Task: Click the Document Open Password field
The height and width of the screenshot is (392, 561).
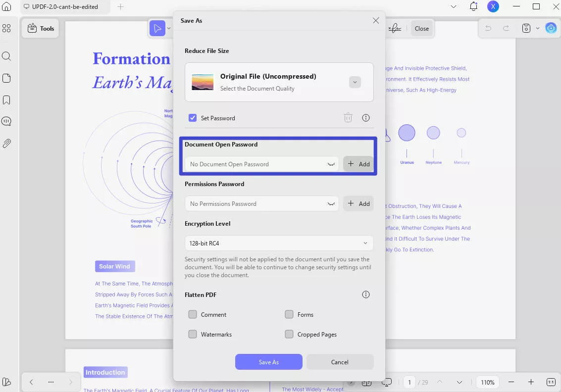Action: tap(261, 164)
